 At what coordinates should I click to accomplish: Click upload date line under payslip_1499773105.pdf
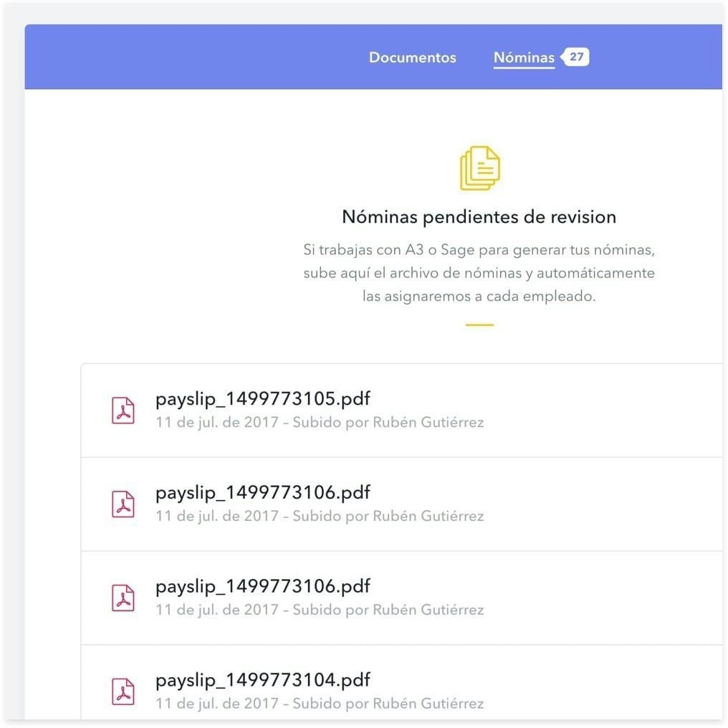tap(320, 423)
